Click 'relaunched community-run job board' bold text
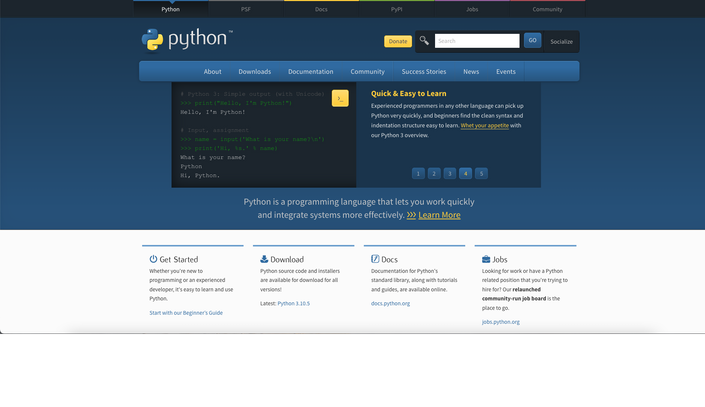This screenshot has height=407, width=705. click(514, 294)
